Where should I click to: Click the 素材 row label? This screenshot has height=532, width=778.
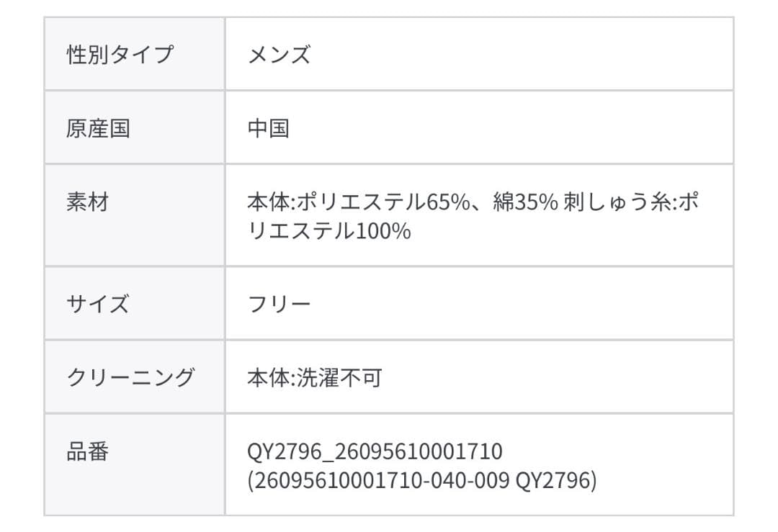(x=87, y=202)
